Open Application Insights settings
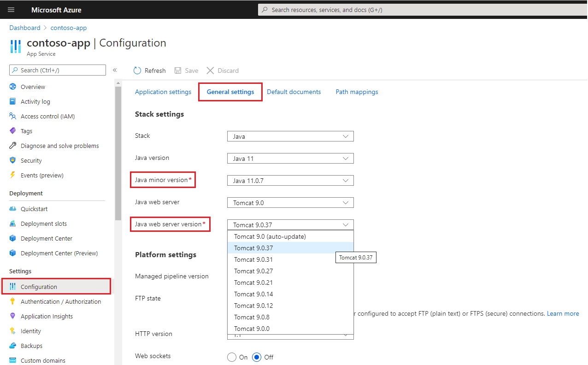Image resolution: width=588 pixels, height=365 pixels. pos(47,316)
